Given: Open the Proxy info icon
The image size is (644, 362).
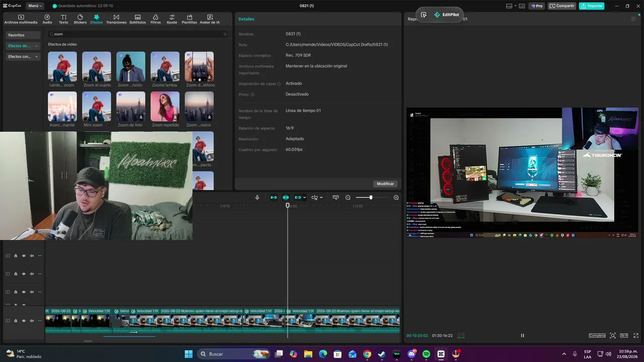Looking at the screenshot, I should coord(253,95).
